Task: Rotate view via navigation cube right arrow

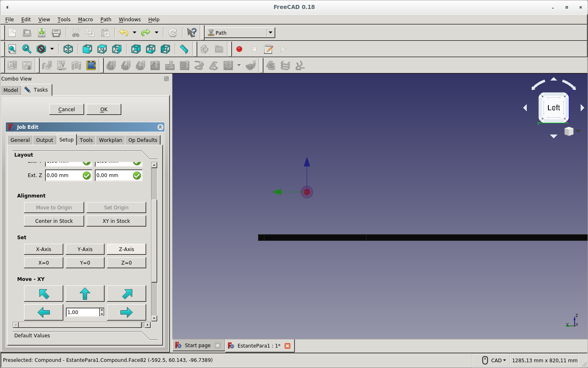Action: pos(583,108)
